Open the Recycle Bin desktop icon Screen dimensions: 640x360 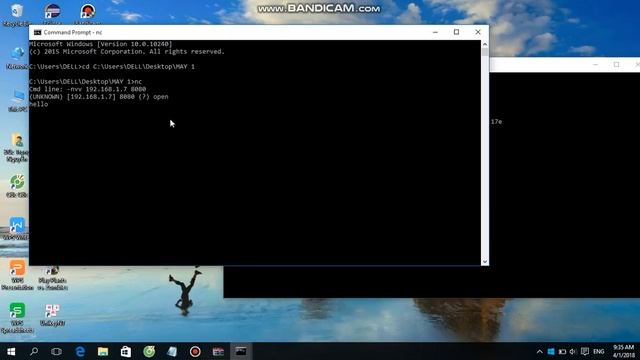pyautogui.click(x=17, y=14)
